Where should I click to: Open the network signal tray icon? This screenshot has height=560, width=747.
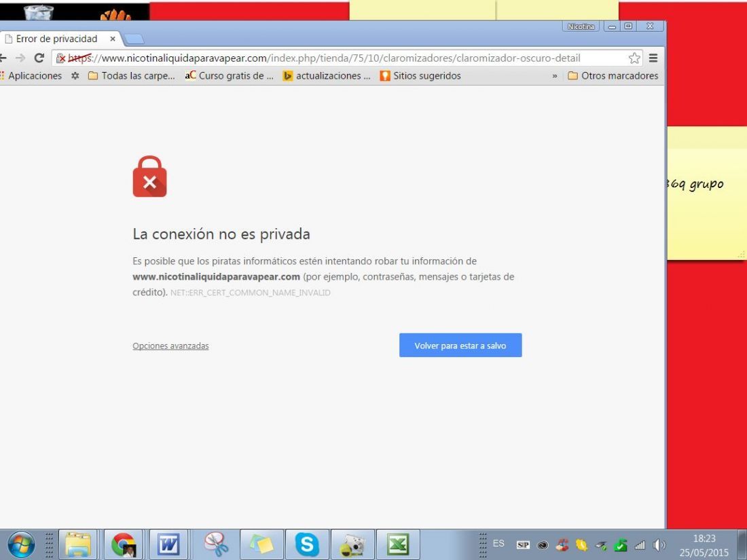(640, 545)
